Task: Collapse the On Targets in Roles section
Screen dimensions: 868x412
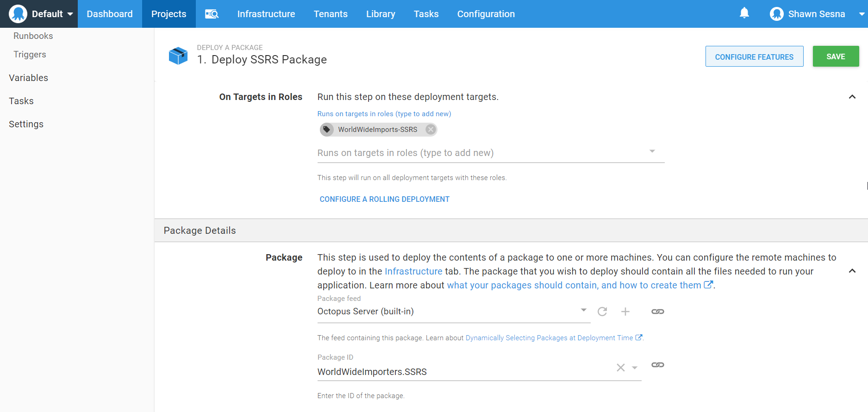Action: (x=852, y=97)
